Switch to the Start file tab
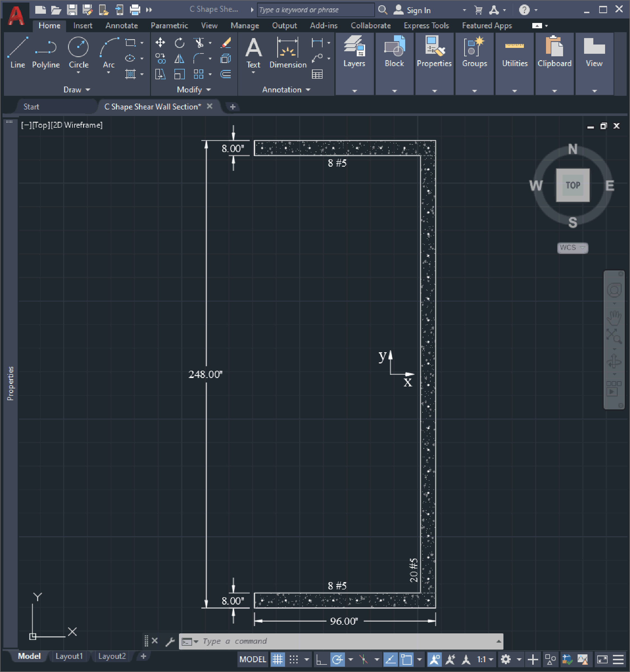 [x=31, y=107]
